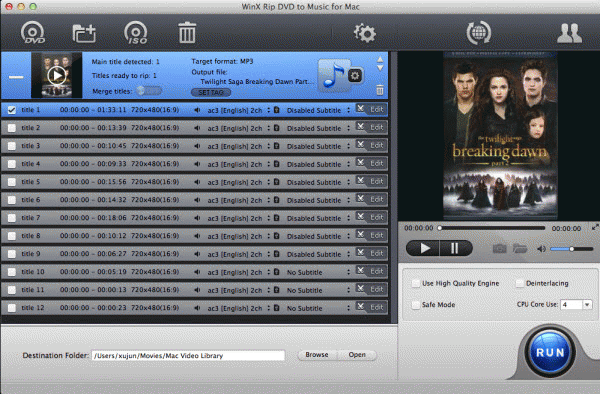The height and width of the screenshot is (394, 600).
Task: Click Edit for title 9
Action: coord(377,253)
